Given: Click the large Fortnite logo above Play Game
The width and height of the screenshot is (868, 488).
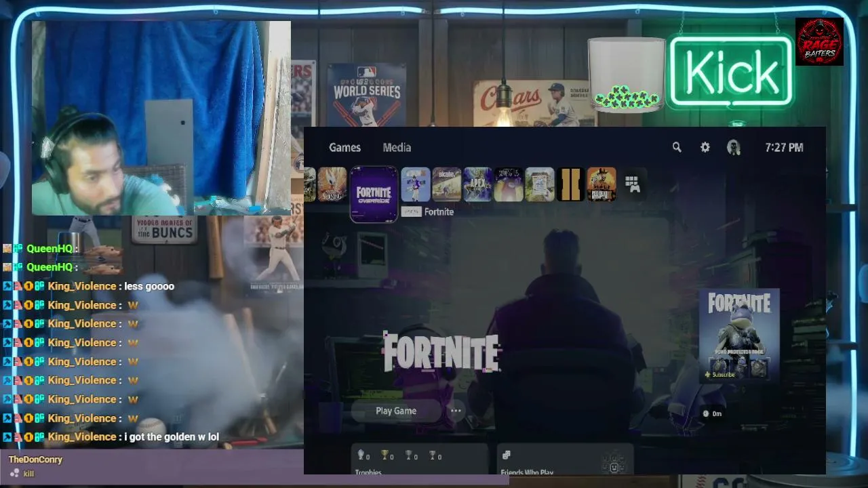Looking at the screenshot, I should click(441, 352).
